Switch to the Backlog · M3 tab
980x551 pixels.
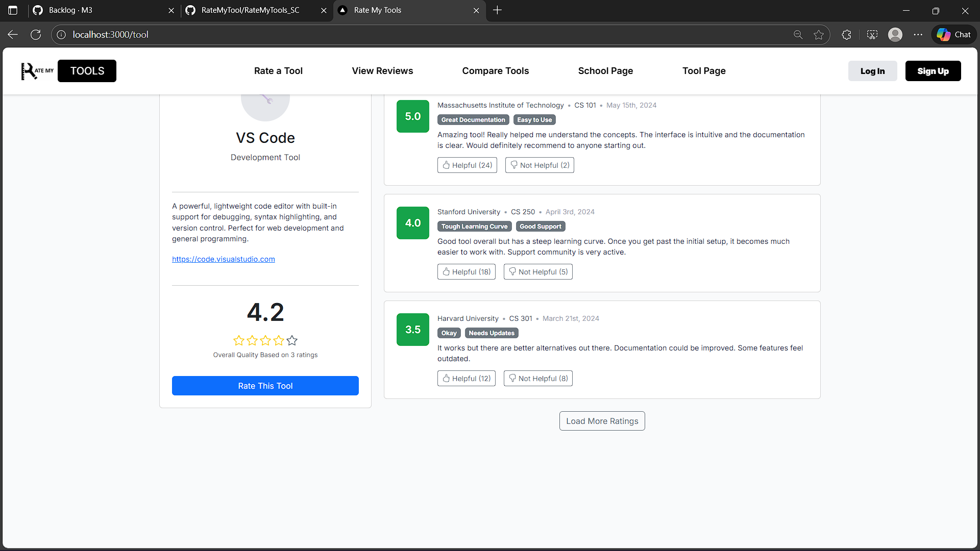[x=70, y=10]
